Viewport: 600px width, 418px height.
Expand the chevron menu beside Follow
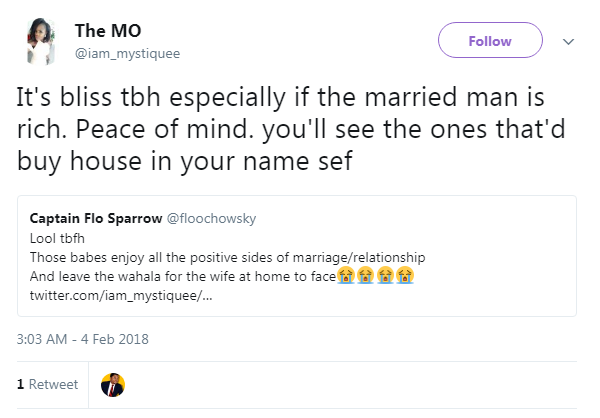(568, 41)
